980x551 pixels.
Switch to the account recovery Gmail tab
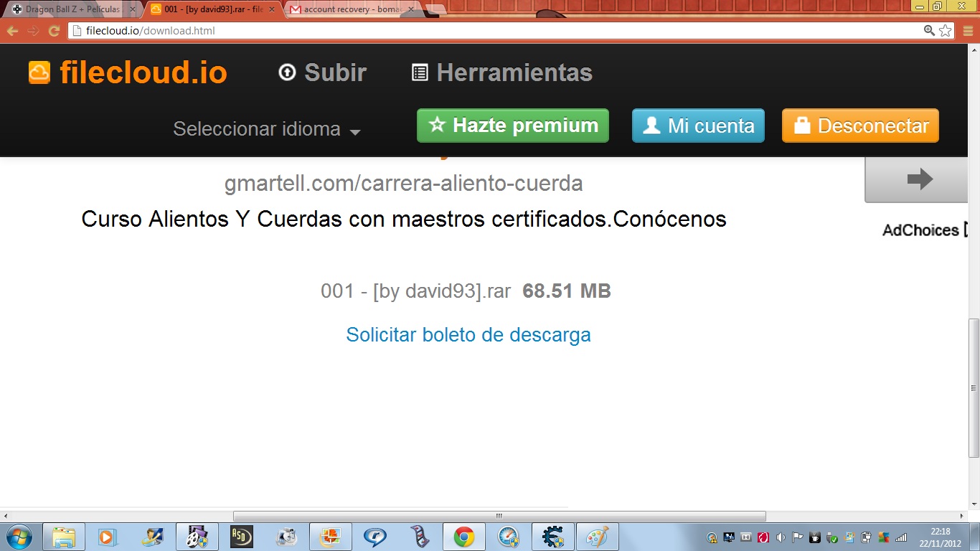click(352, 9)
